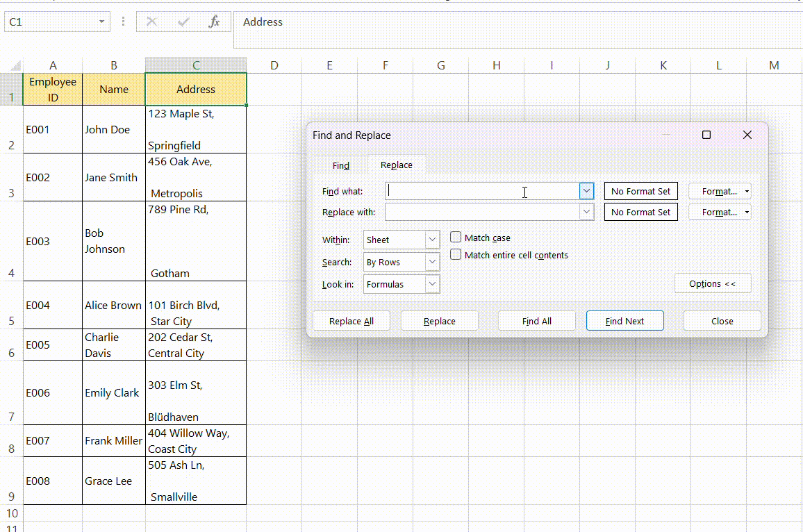Select the 456 Oak Ave, Metropolis cell

click(196, 177)
